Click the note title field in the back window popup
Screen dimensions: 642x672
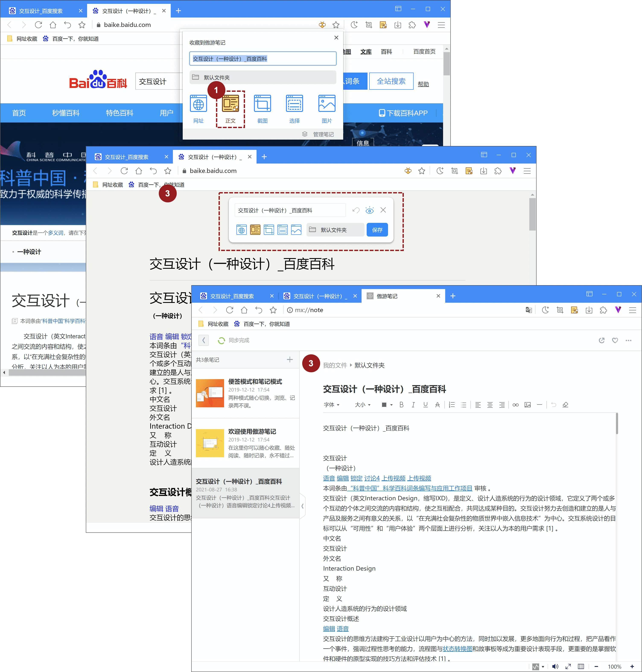[x=263, y=58]
